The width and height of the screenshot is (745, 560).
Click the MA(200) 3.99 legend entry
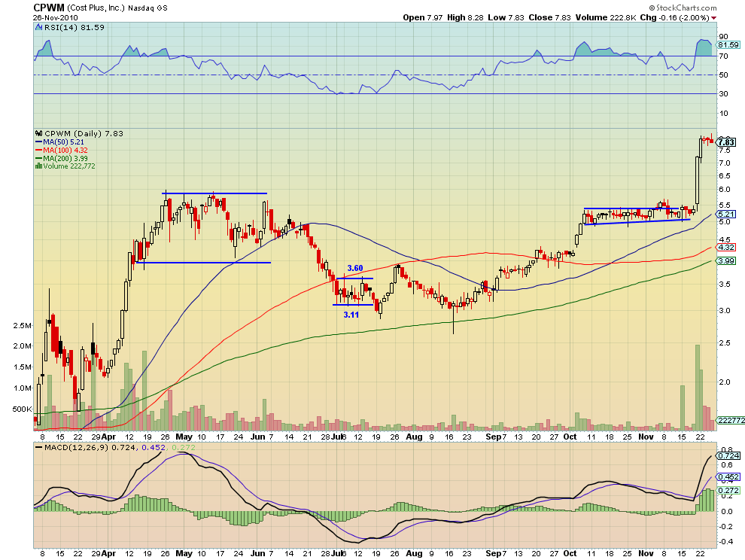click(x=65, y=158)
